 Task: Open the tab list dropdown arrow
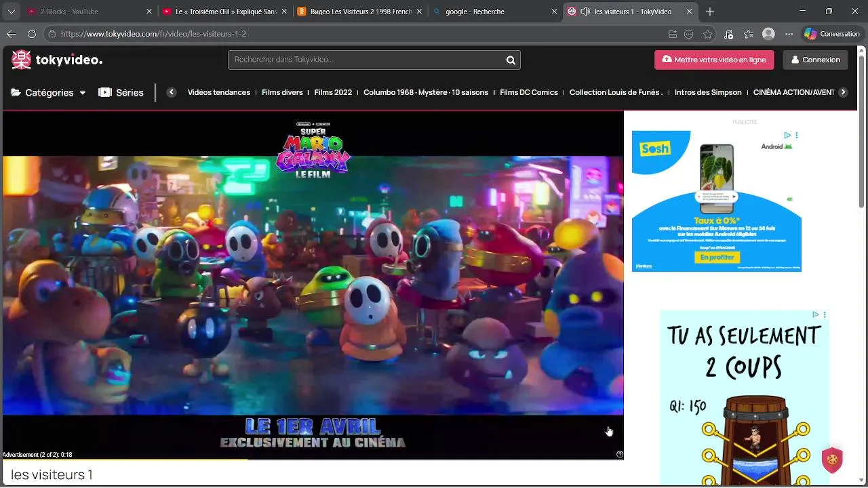(11, 12)
